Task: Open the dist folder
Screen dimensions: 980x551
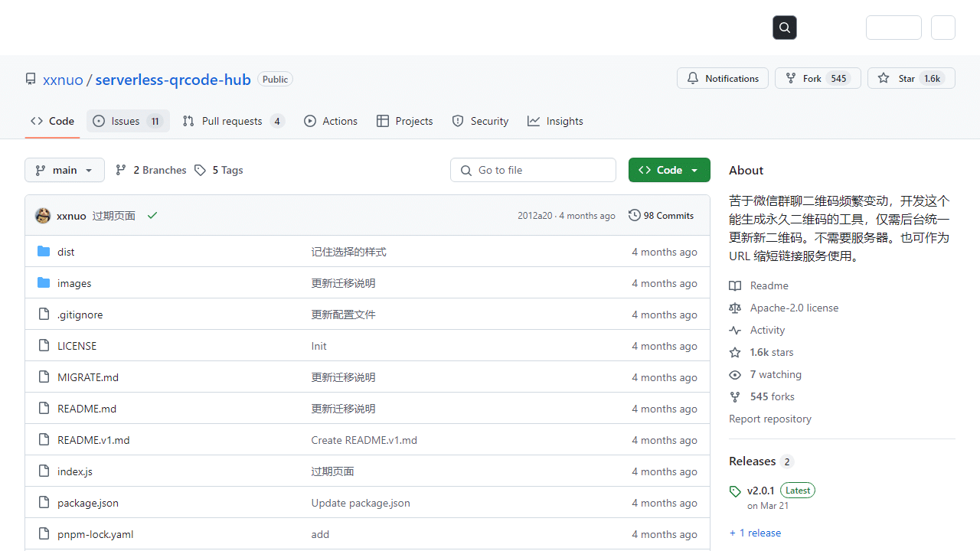Action: click(x=66, y=252)
